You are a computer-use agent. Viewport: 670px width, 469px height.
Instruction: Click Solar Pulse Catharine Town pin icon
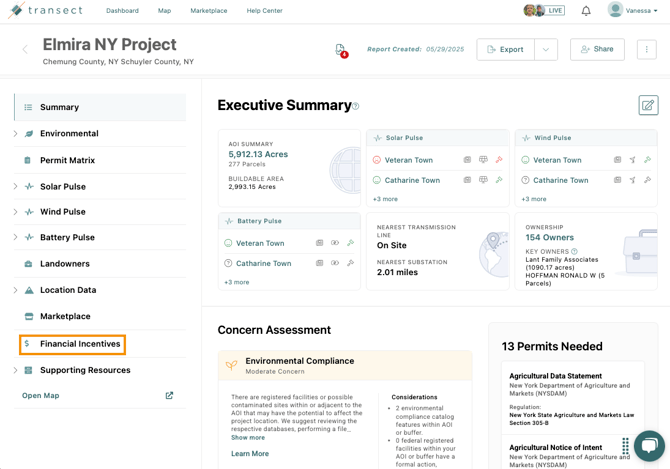pos(499,180)
